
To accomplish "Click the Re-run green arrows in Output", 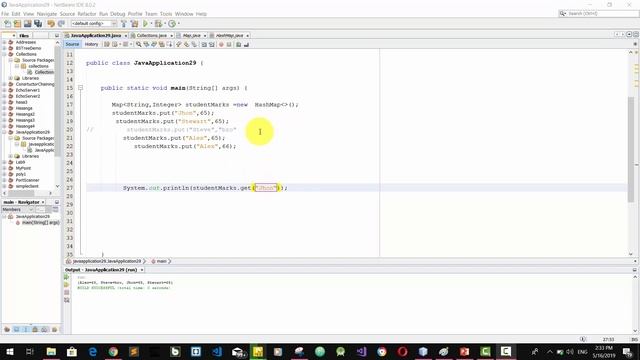I will 67,277.
